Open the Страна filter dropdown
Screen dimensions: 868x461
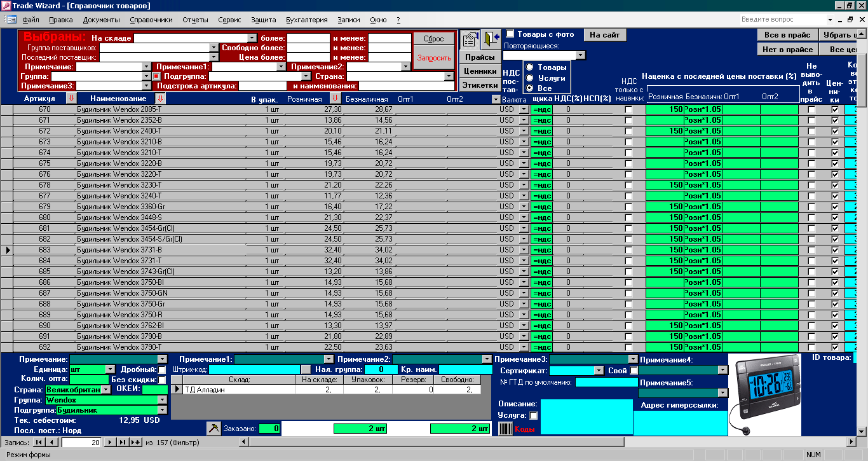[x=448, y=76]
